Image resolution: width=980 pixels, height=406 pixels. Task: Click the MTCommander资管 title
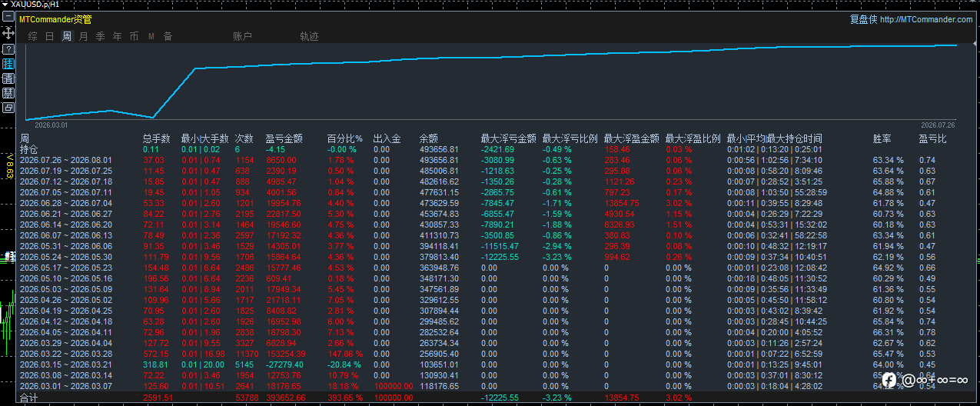point(55,19)
